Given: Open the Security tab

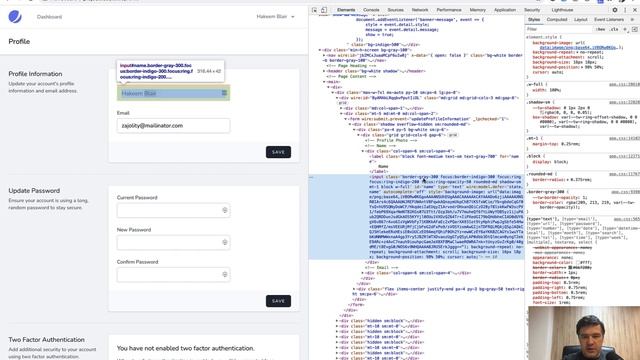Looking at the screenshot, I should [x=532, y=10].
